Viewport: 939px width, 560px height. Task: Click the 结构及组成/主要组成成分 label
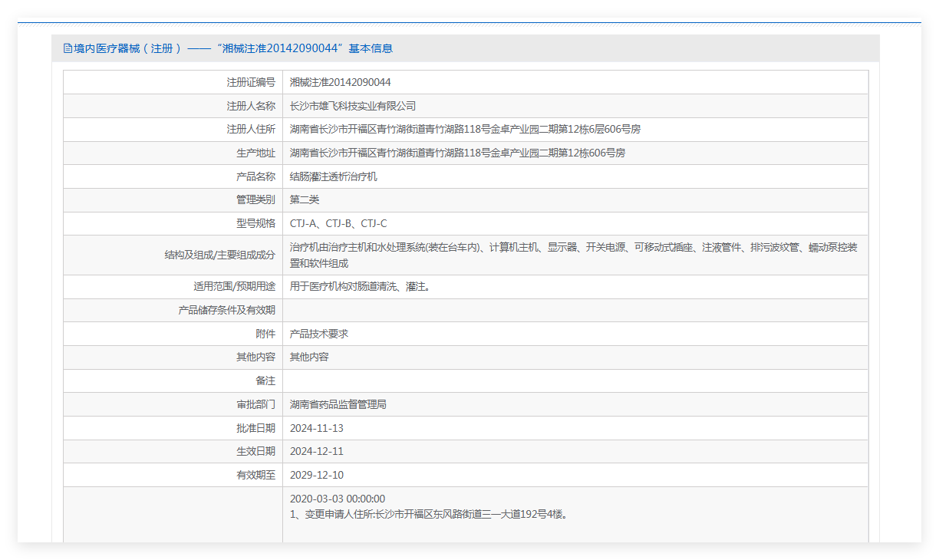click(219, 255)
